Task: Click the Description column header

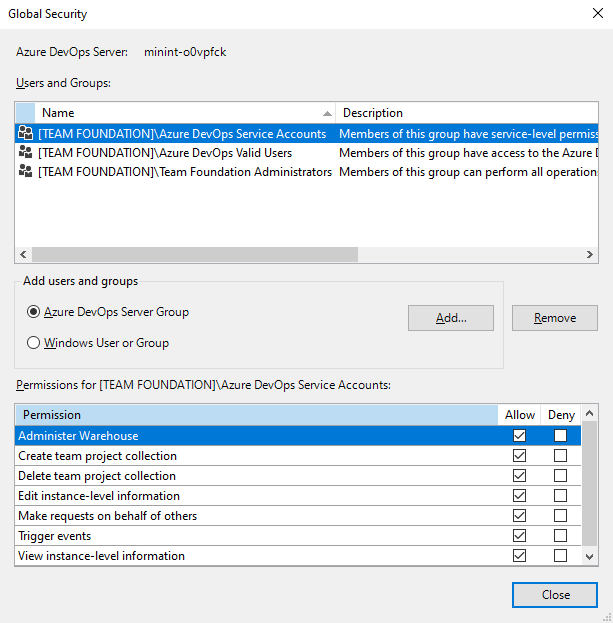Action: pyautogui.click(x=467, y=113)
